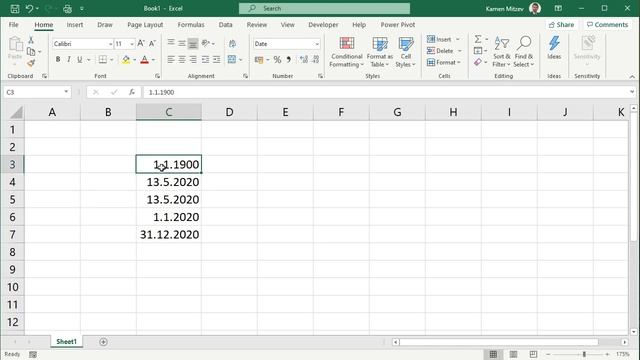Screen dimensions: 640x360
Task: Open the File tab
Action: point(13,25)
